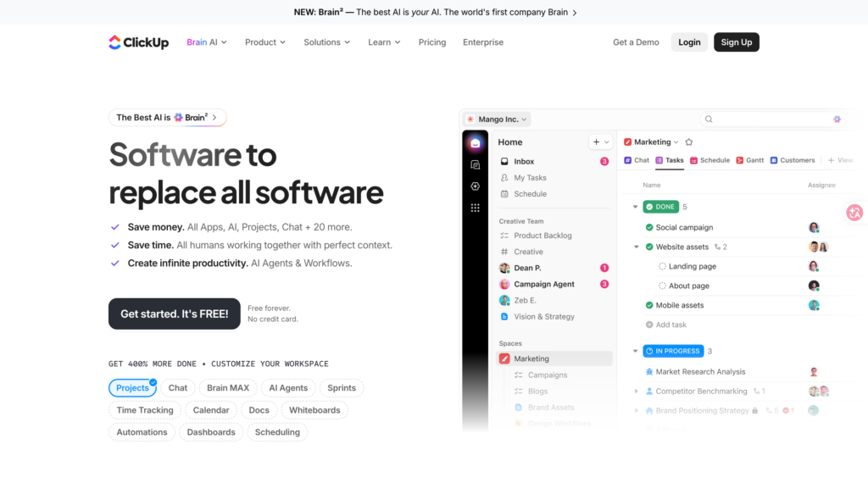
Task: Click the Campaign Agent avatar
Action: (x=504, y=284)
